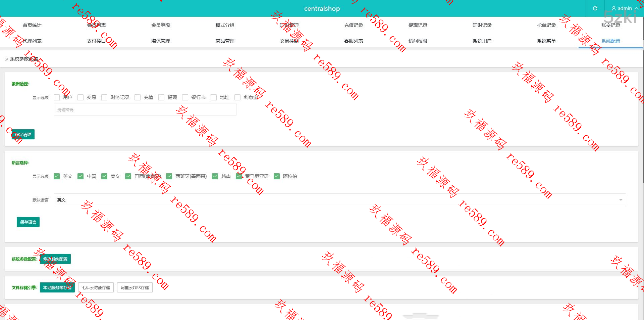Tick the 银行卡 cleanup checkbox
This screenshot has width=644, height=320.
tap(185, 97)
